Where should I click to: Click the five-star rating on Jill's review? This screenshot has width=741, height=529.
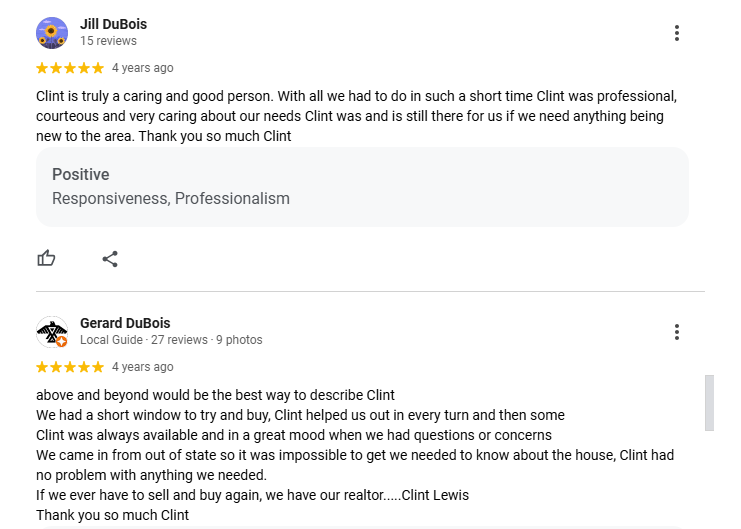click(70, 68)
